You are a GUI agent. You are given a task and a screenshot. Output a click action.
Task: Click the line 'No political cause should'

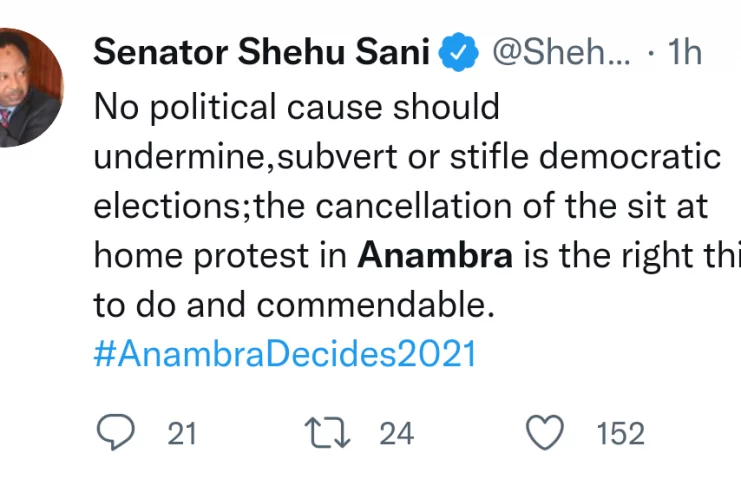296,106
